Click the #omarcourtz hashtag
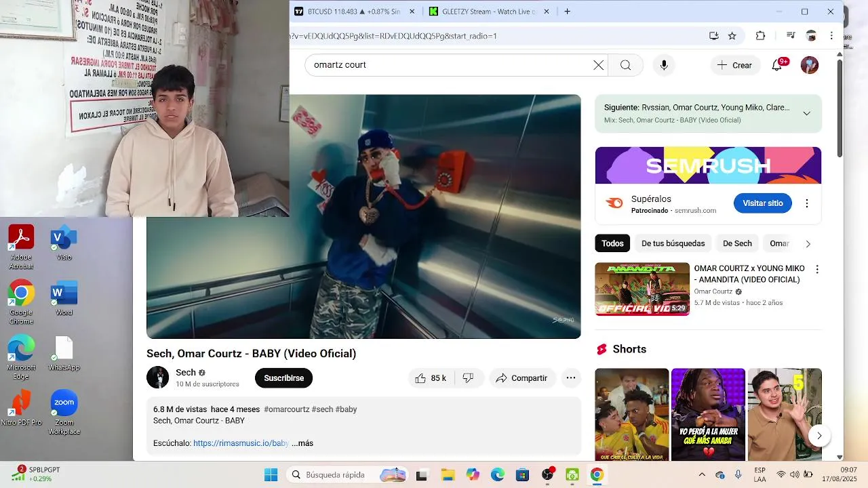This screenshot has width=868, height=488. click(286, 409)
